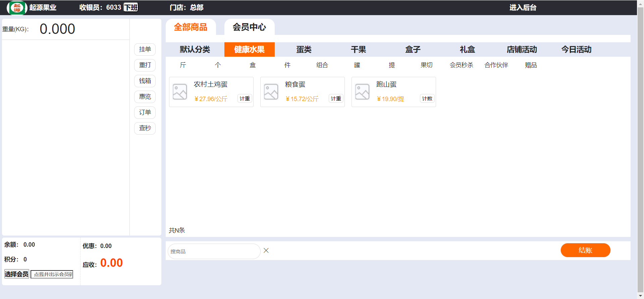This screenshot has height=299, width=644.
Task: Select the 蛋类 category
Action: pos(304,49)
